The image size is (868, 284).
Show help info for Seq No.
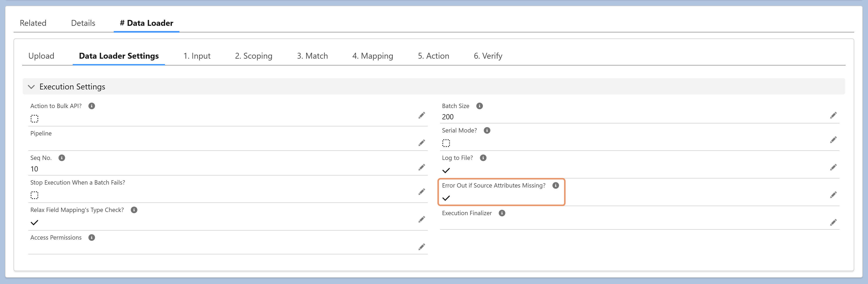(62, 158)
